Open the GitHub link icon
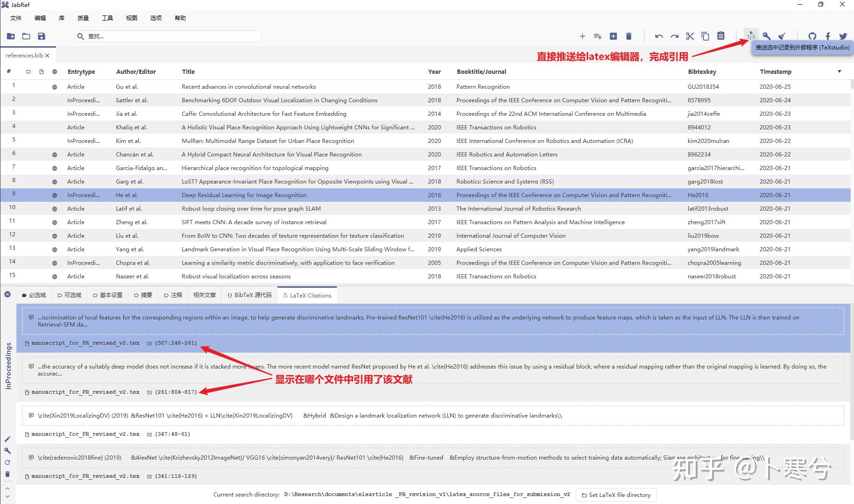Image resolution: width=854 pixels, height=504 pixels. pyautogui.click(x=812, y=36)
